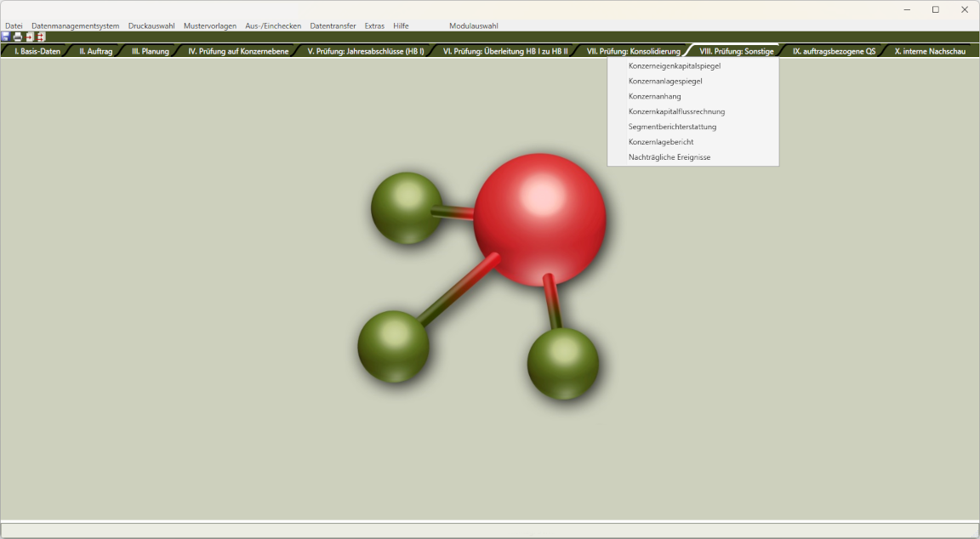The width and height of the screenshot is (980, 539).
Task: Select the VII. Prüfung: Konsolidierung tab
Action: pos(633,51)
